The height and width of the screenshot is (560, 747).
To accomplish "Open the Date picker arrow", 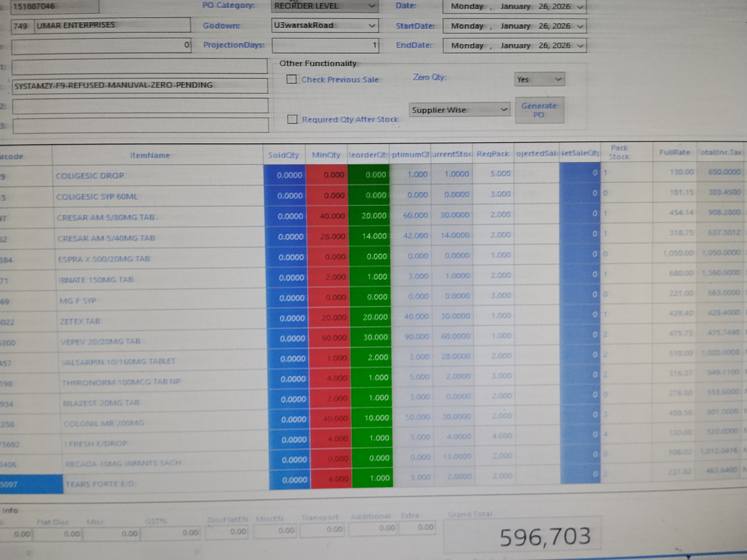I will click(x=580, y=7).
